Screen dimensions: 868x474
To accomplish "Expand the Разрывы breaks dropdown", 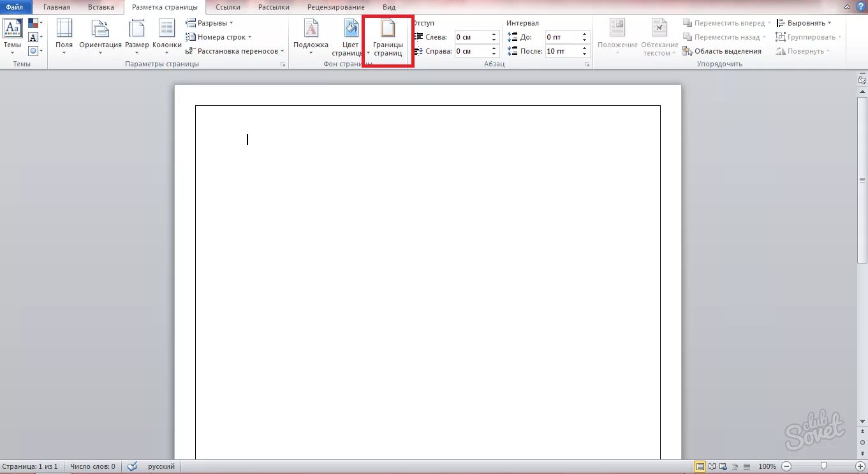I will 210,23.
